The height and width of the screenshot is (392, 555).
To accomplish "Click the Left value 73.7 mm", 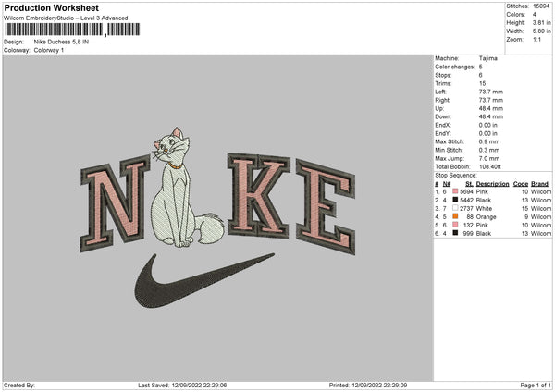I will [x=491, y=92].
